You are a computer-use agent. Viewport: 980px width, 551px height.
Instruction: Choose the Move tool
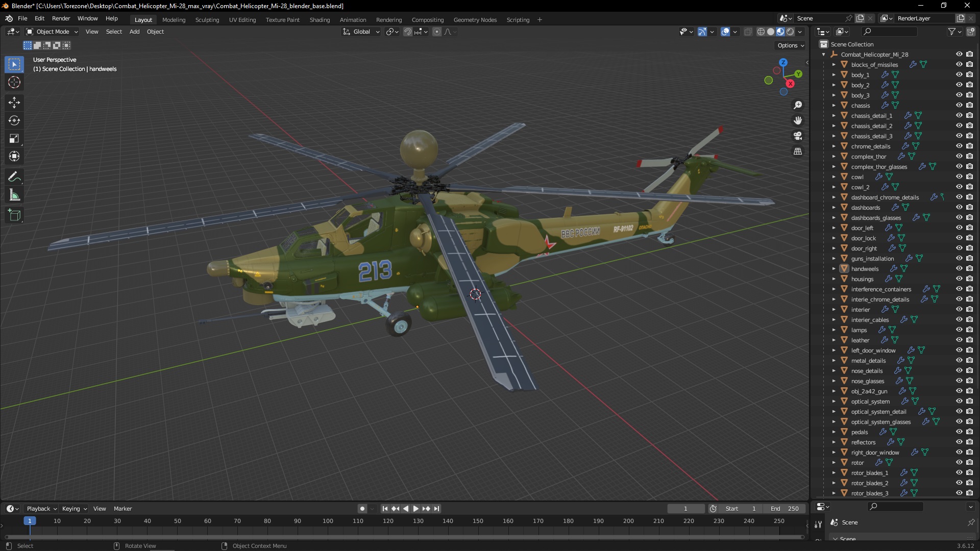[x=14, y=103]
